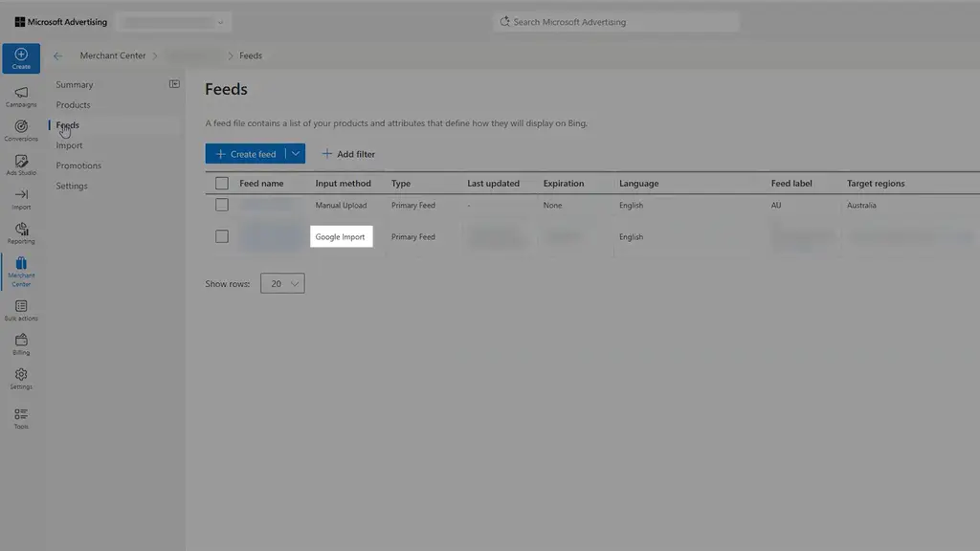Click the back arrow beside Merchant Center

point(57,55)
